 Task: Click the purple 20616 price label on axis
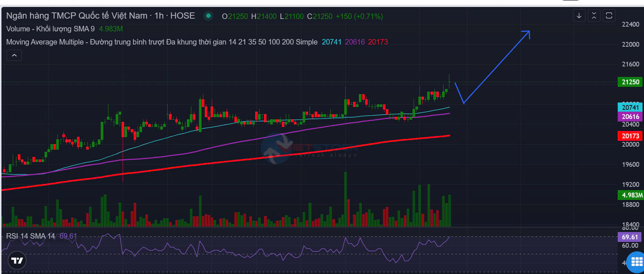pos(630,117)
